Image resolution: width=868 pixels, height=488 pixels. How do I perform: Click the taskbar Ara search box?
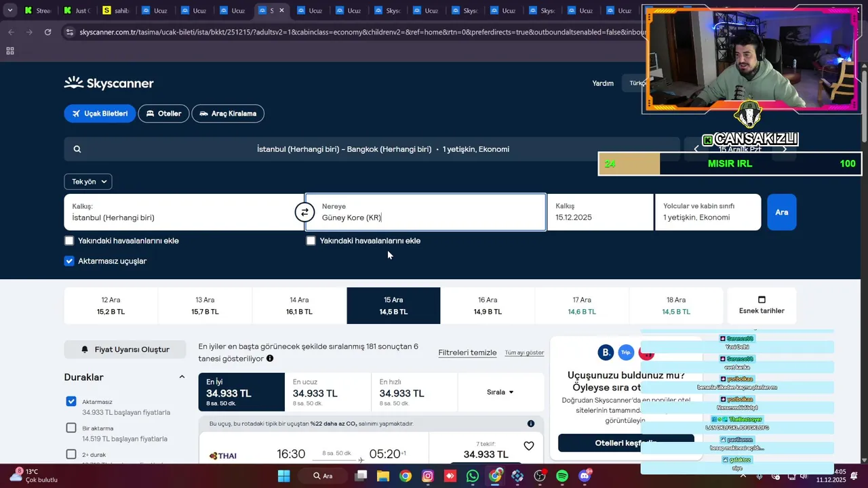click(x=327, y=476)
